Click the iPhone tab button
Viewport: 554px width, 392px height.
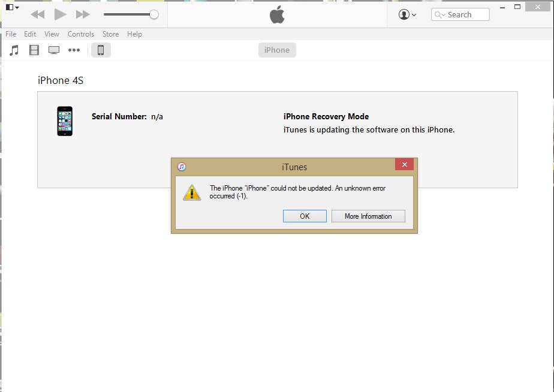coord(277,50)
